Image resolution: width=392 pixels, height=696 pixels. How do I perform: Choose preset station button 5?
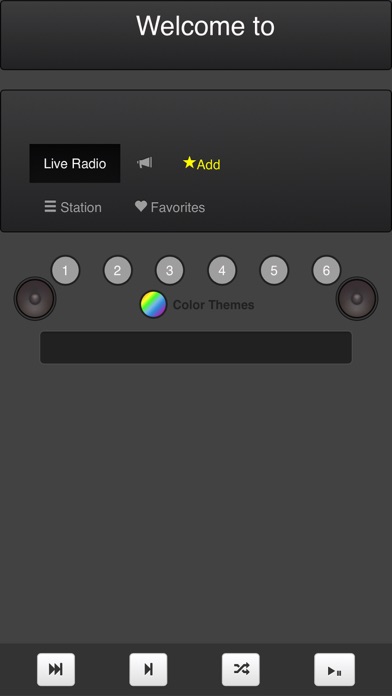point(274,270)
